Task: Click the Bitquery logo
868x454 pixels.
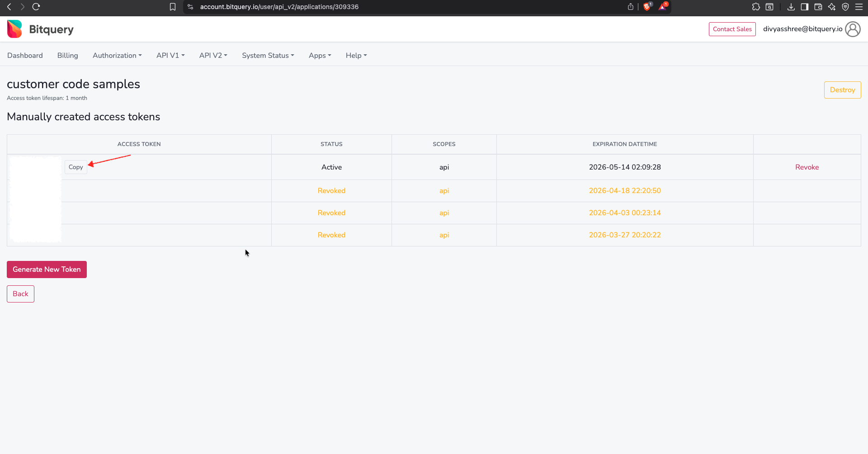Action: (x=40, y=29)
